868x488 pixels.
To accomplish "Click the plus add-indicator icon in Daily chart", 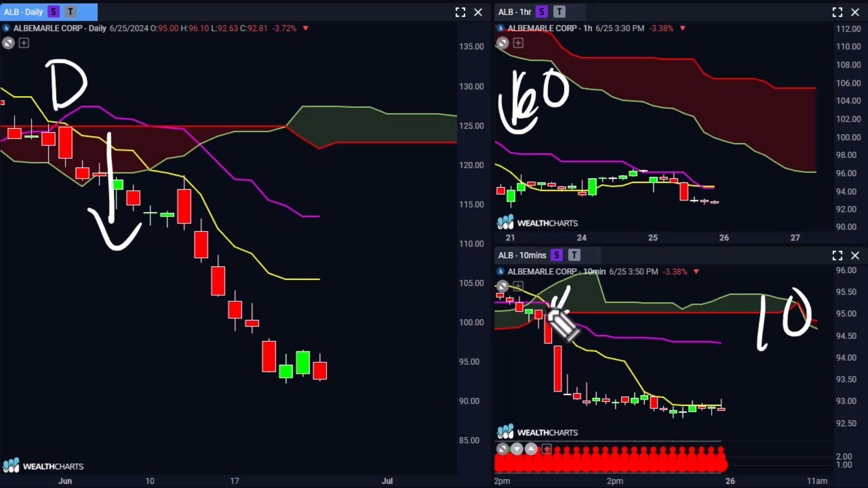I will (24, 43).
